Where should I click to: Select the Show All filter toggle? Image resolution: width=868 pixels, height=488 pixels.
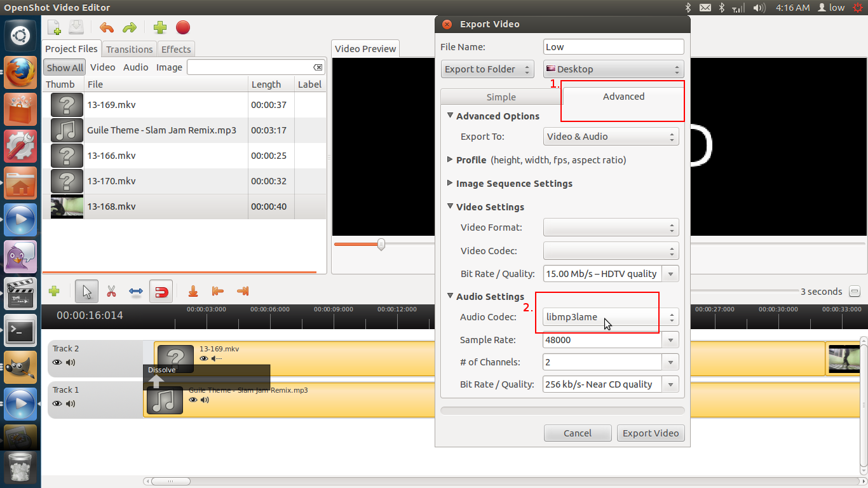[65, 67]
